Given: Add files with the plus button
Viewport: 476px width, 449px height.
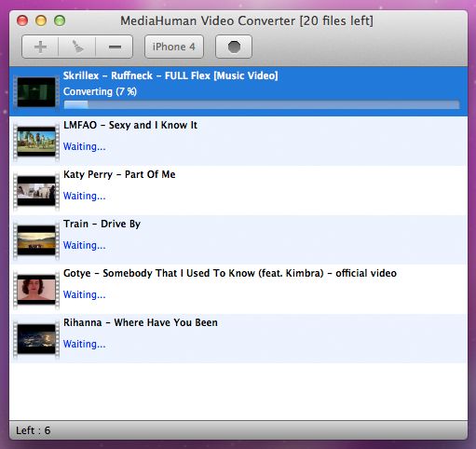Looking at the screenshot, I should click(40, 47).
